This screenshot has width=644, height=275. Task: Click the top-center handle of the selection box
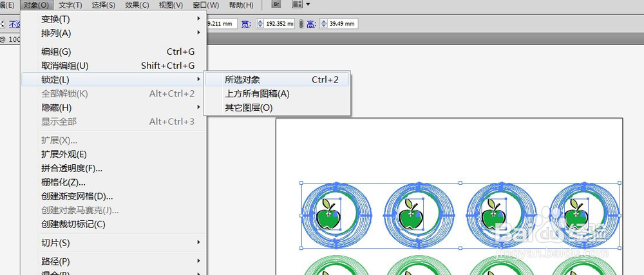pos(460,183)
